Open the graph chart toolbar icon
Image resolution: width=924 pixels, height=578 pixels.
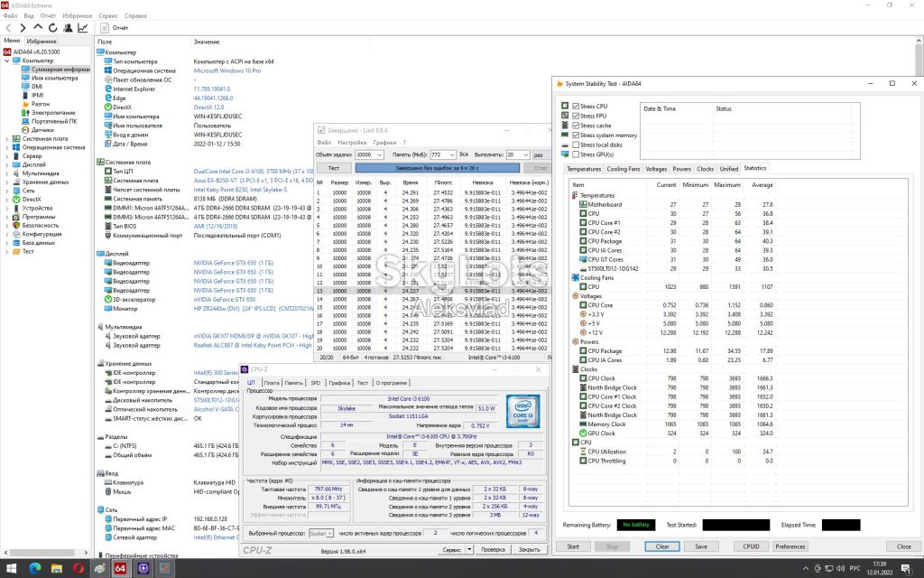(x=82, y=28)
